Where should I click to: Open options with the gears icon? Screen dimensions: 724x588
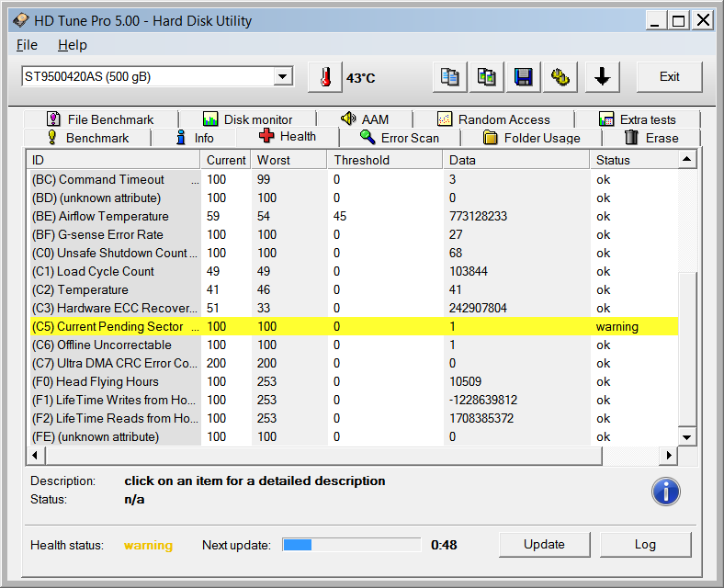pyautogui.click(x=560, y=77)
